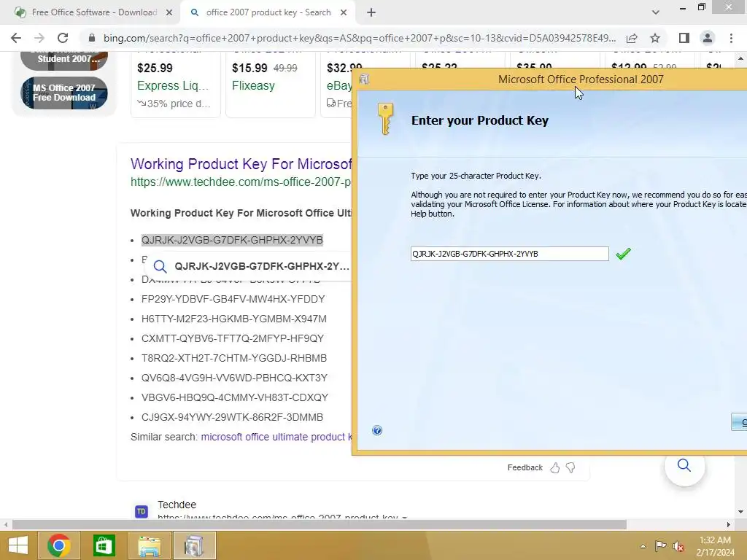The image size is (747, 560).
Task: Open the techdee.com green URL link
Action: [x=241, y=182]
